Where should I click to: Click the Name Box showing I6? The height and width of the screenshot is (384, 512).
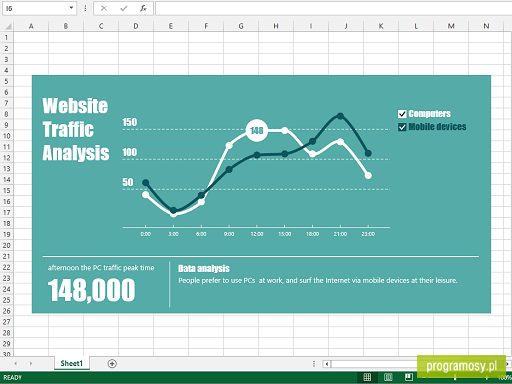pyautogui.click(x=39, y=8)
